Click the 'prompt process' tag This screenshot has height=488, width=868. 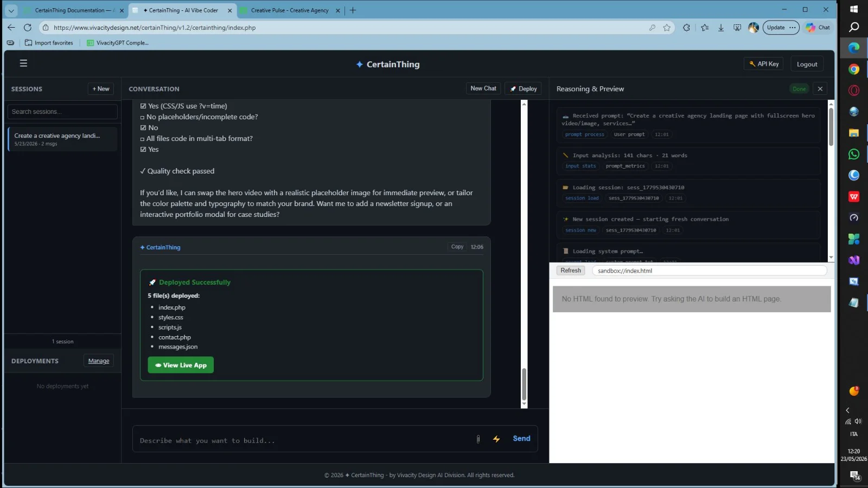pyautogui.click(x=584, y=134)
